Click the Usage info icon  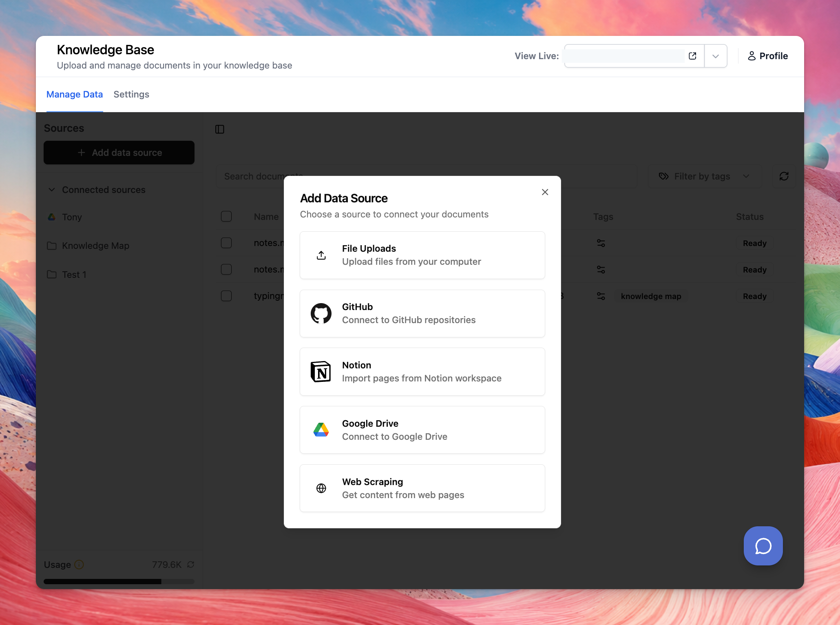coord(79,565)
